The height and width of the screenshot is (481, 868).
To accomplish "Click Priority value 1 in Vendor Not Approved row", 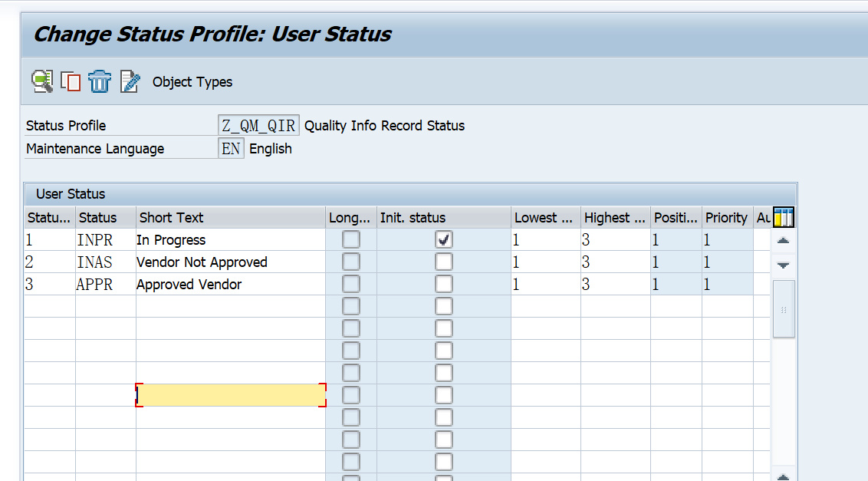I will coord(728,262).
